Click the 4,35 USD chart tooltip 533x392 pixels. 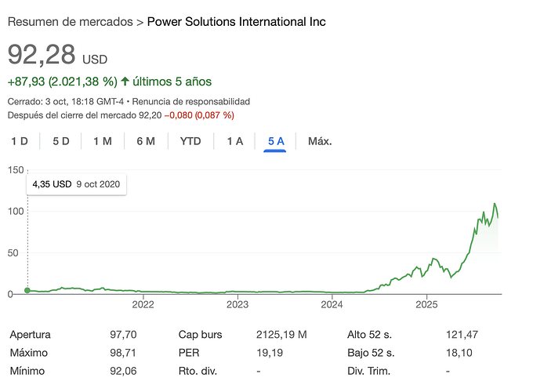[x=77, y=185]
